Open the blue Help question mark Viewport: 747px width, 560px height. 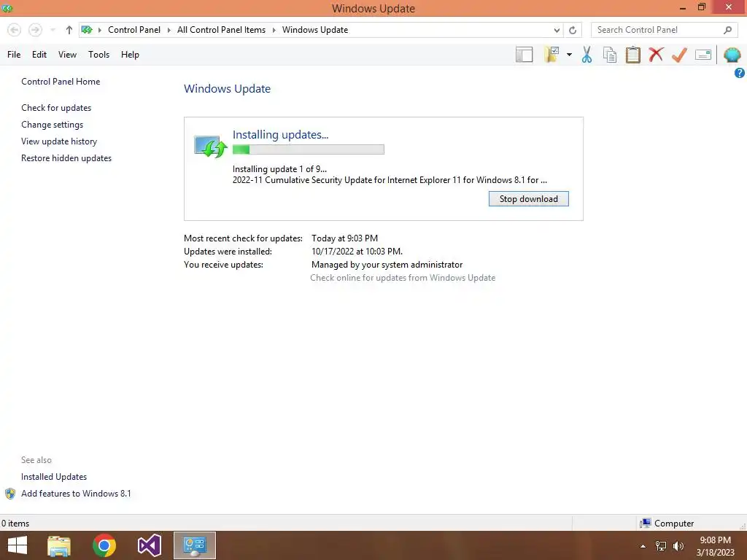click(x=740, y=73)
